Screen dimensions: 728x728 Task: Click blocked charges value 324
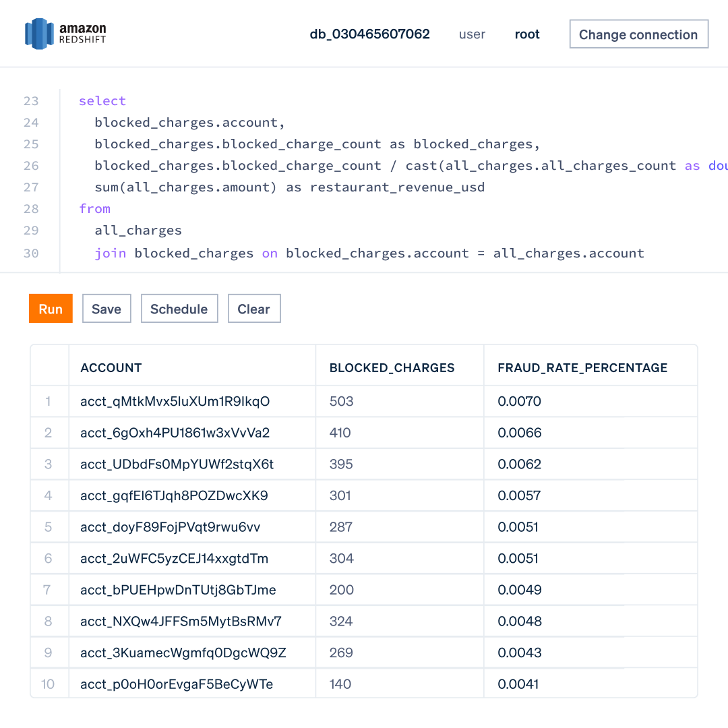pyautogui.click(x=341, y=621)
